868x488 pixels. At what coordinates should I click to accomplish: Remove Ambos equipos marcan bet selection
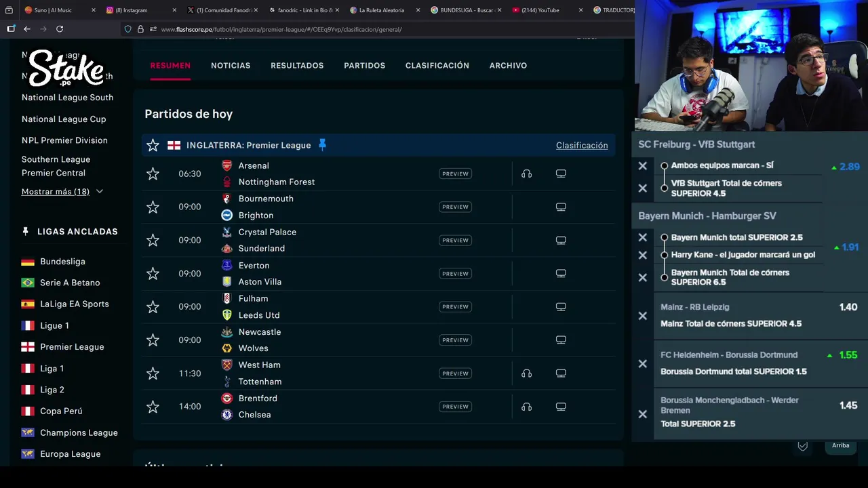coord(643,165)
